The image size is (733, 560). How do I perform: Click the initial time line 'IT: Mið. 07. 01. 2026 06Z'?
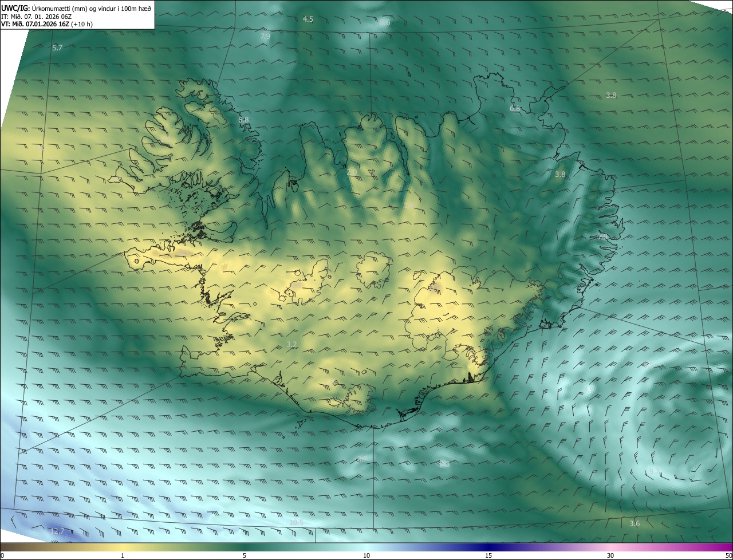(36, 16)
